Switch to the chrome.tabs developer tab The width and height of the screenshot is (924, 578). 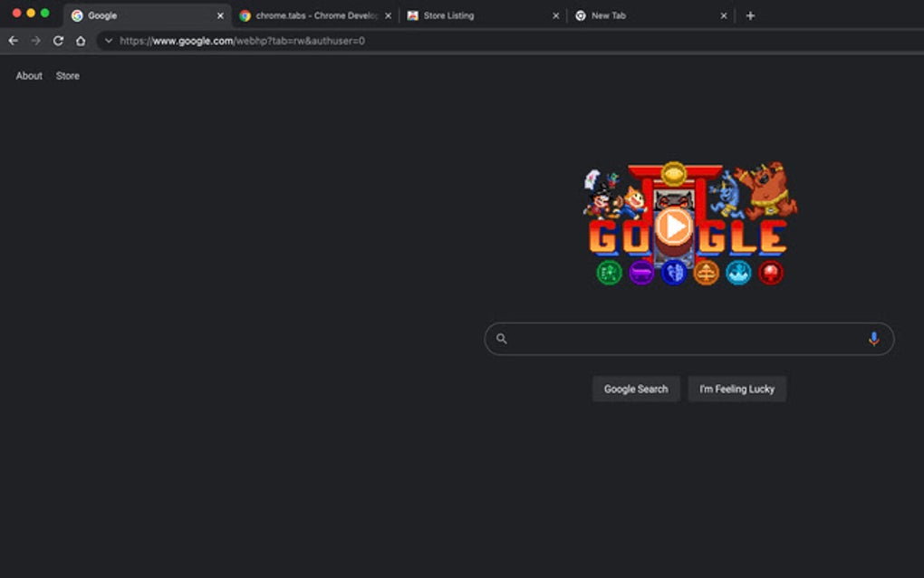(x=308, y=14)
